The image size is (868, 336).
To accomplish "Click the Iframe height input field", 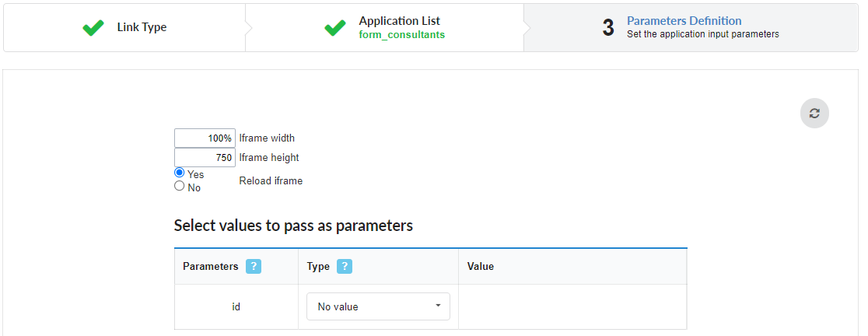I will [x=205, y=158].
